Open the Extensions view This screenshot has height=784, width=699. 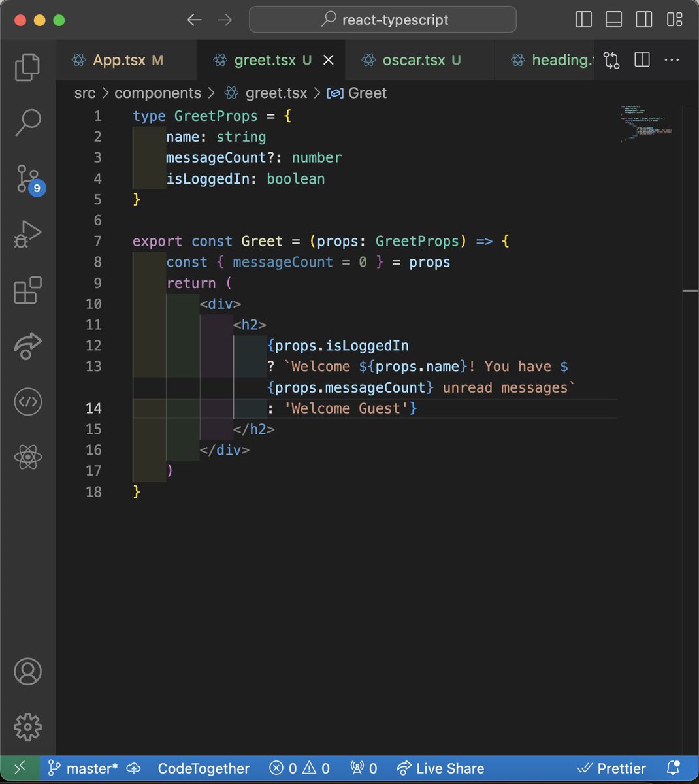point(27,290)
